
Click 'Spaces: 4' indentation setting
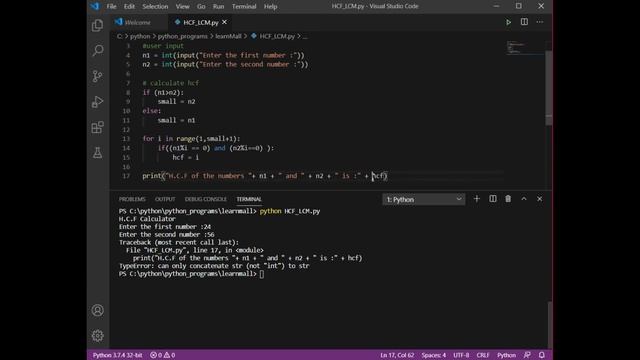[x=434, y=355]
